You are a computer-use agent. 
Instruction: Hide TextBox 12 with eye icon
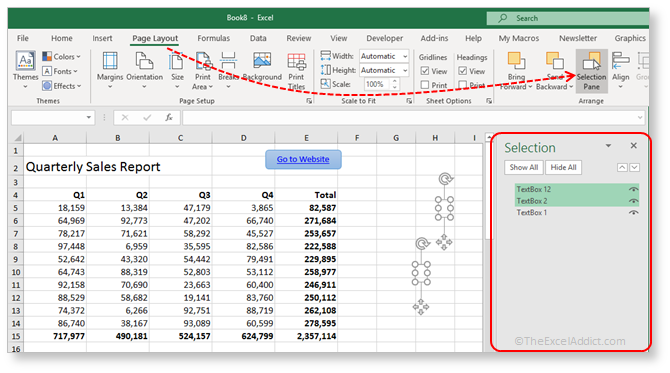click(634, 189)
